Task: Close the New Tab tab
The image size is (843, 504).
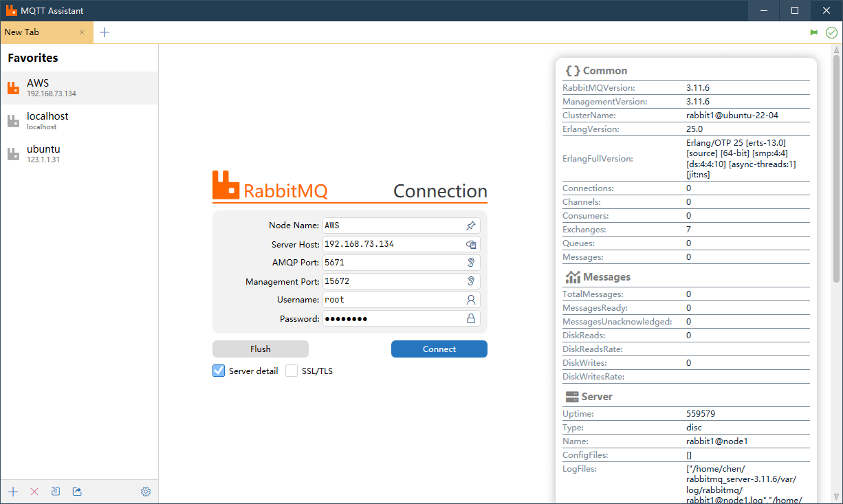Action: click(x=82, y=32)
